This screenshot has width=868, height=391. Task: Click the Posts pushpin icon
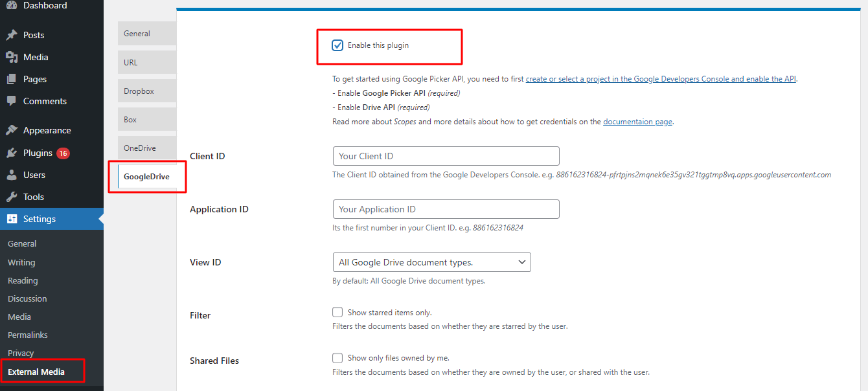pos(12,35)
